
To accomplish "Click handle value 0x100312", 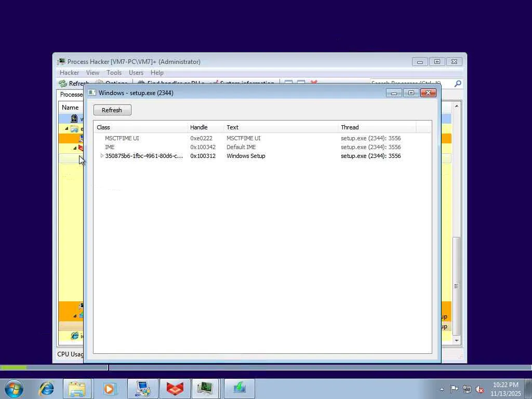I will point(203,156).
